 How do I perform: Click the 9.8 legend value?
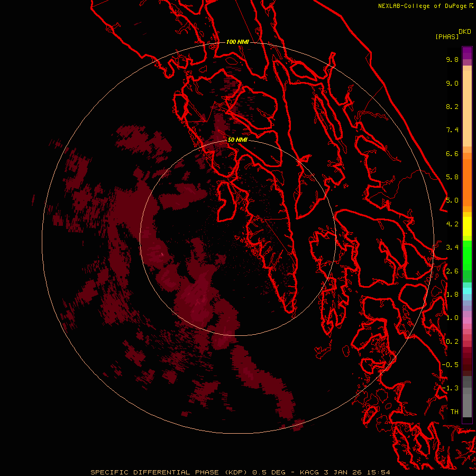pos(452,59)
